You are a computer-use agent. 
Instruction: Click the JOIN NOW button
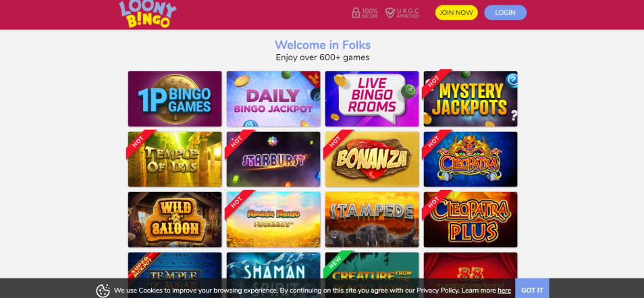456,13
